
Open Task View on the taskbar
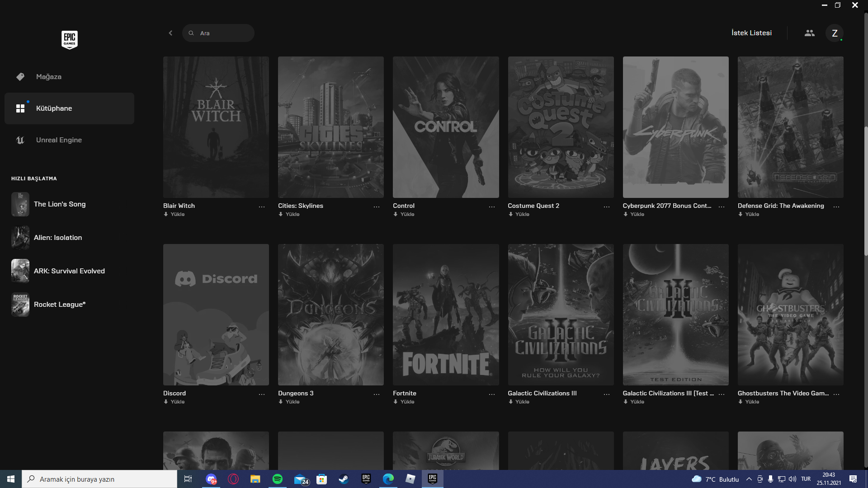point(188,479)
